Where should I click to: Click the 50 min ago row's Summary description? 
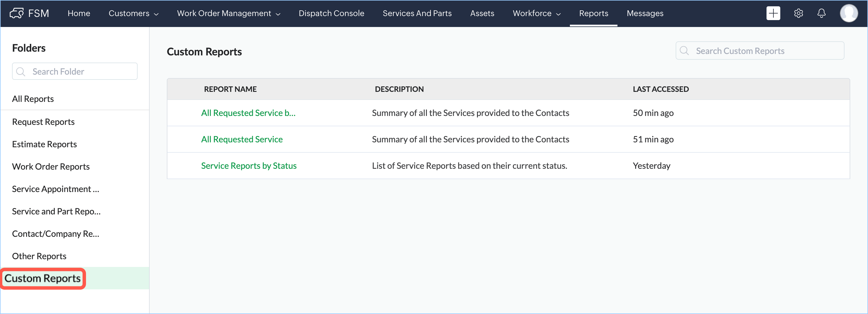470,113
